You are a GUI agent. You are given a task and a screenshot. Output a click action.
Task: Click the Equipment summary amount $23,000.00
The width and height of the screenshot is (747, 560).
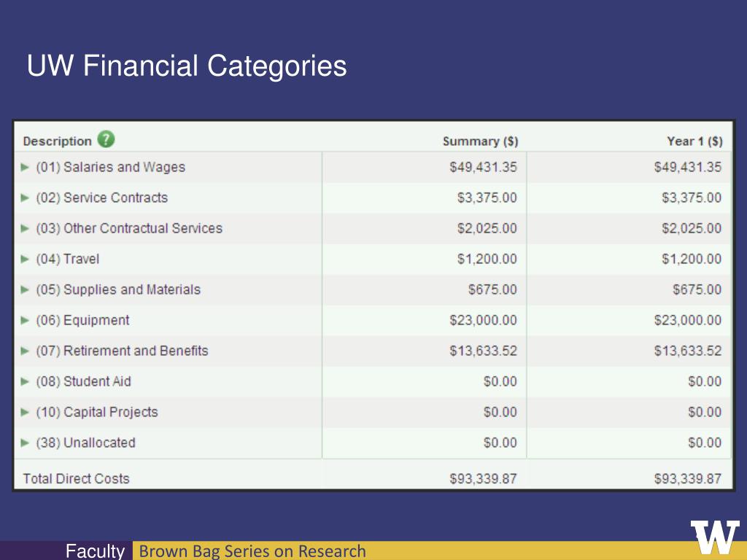point(483,320)
